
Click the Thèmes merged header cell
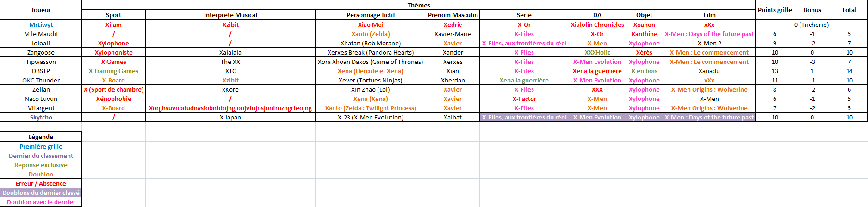tap(419, 5)
